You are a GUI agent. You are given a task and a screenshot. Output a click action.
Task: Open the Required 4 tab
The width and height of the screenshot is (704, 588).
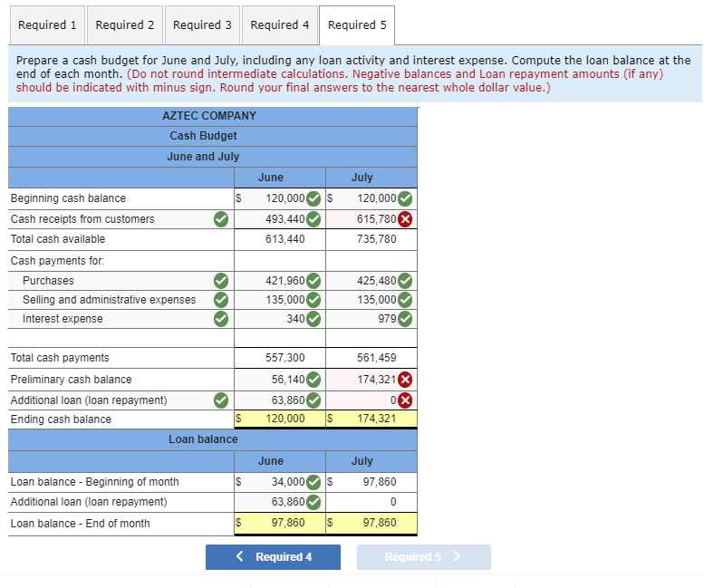coord(280,25)
